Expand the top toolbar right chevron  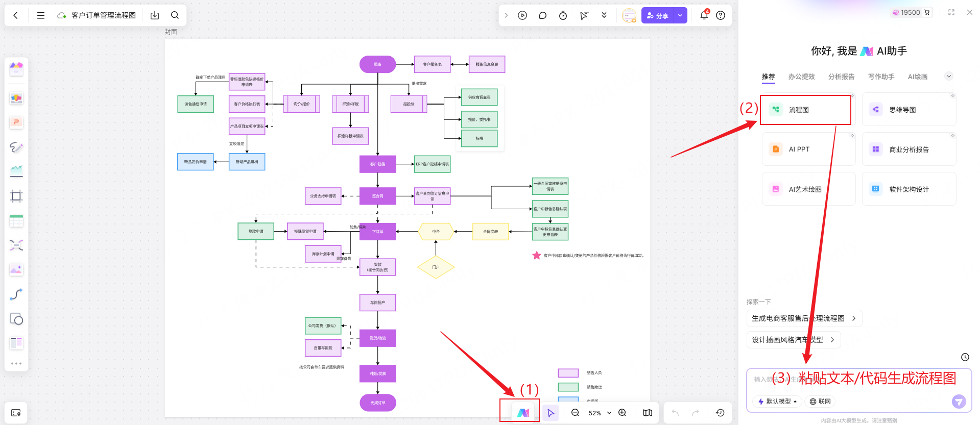coord(506,15)
